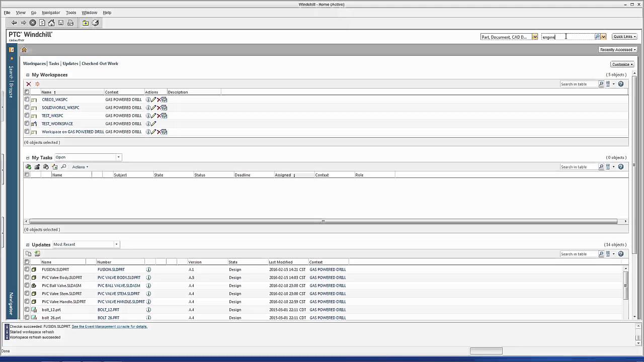The image size is (644, 362).
Task: Collapse the Updates section
Action: [28, 245]
